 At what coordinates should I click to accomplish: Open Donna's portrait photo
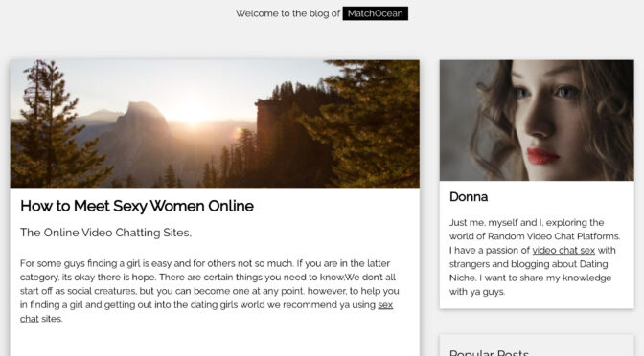(x=537, y=121)
